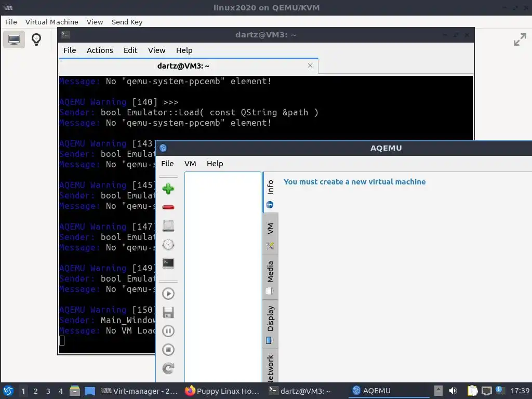The width and height of the screenshot is (532, 399).
Task: Switch to workspace 4
Action: tap(61, 391)
